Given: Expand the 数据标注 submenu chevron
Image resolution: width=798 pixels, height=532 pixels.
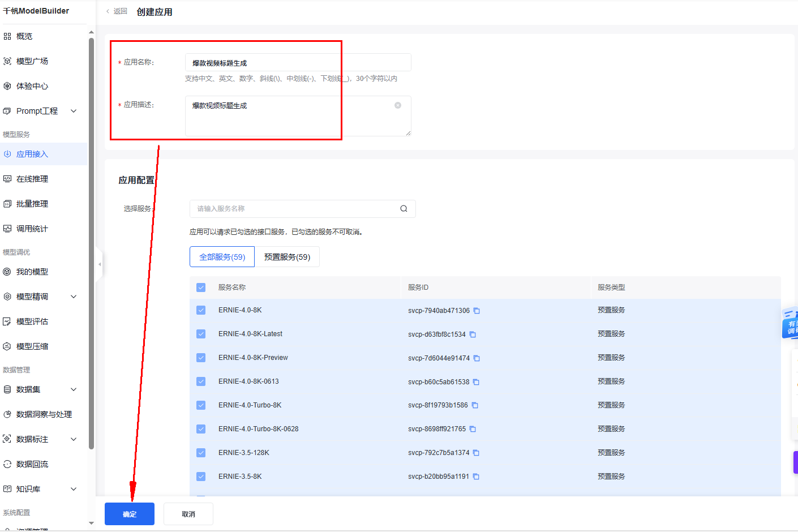Looking at the screenshot, I should tap(74, 439).
